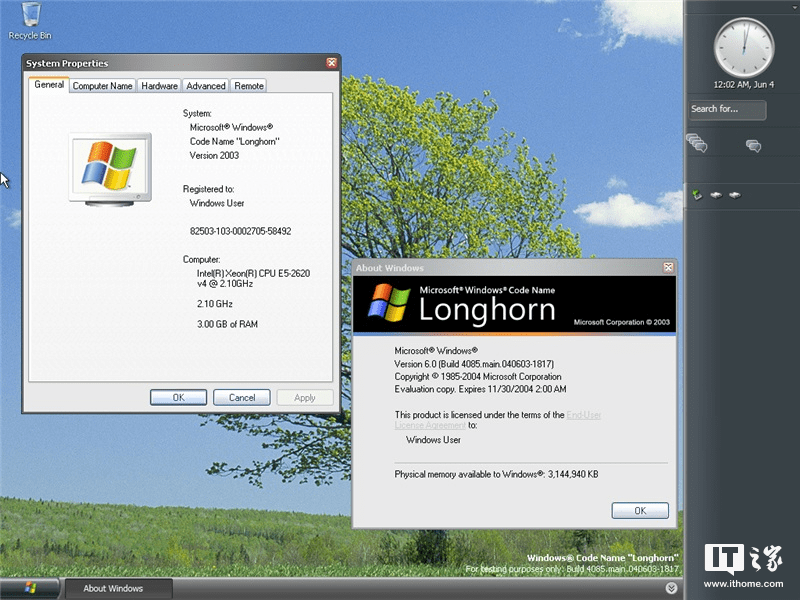Click OK in System Properties
This screenshot has height=600, width=800.
tap(178, 397)
